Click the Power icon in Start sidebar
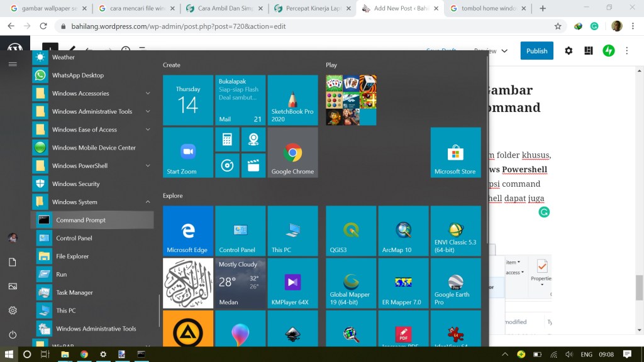Viewport: 644px width, 362px height. (x=13, y=334)
